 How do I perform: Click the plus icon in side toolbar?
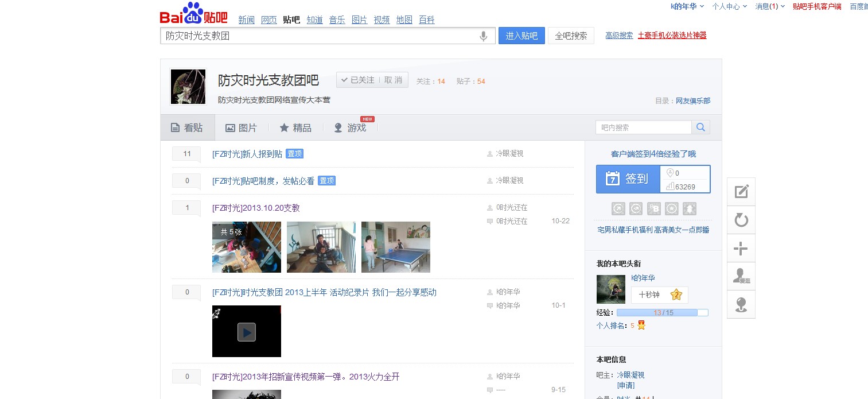(741, 249)
